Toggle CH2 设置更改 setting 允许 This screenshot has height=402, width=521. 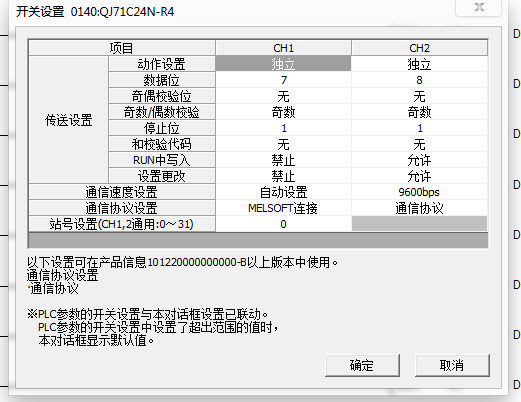tap(419, 176)
